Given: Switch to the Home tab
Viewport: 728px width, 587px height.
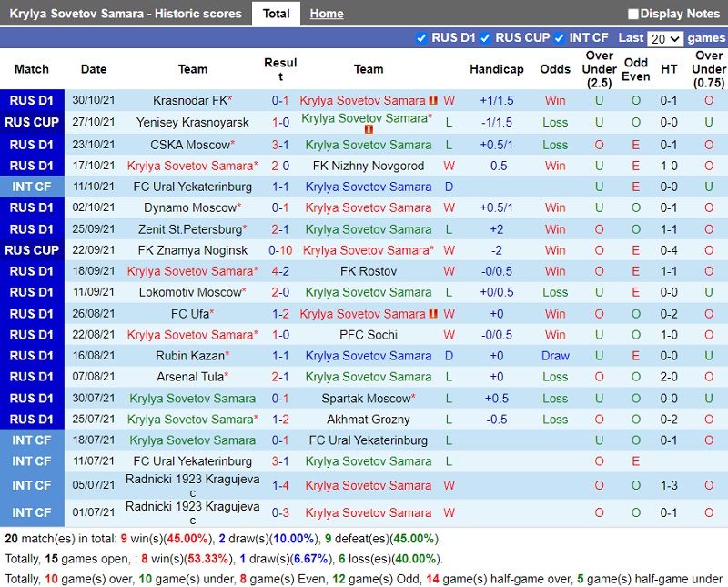Looking at the screenshot, I should [x=327, y=14].
